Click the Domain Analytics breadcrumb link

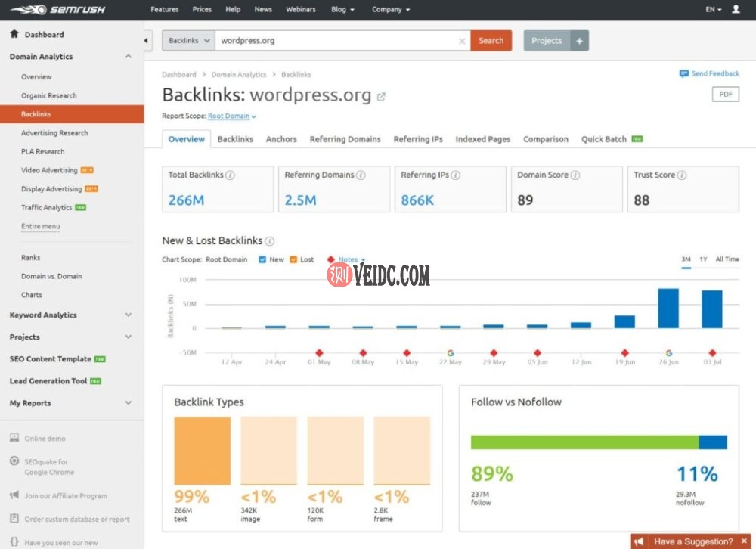click(x=237, y=74)
